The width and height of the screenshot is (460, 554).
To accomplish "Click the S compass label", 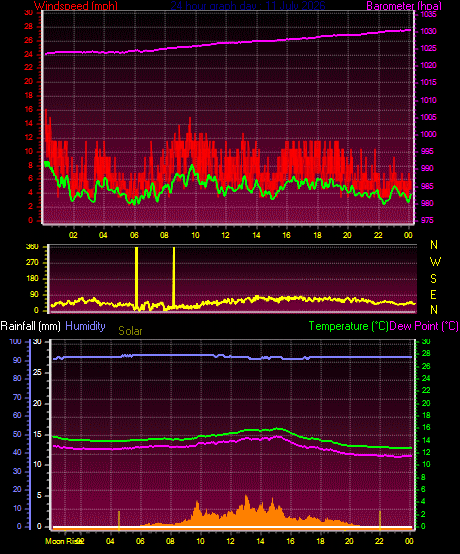I will (x=434, y=279).
